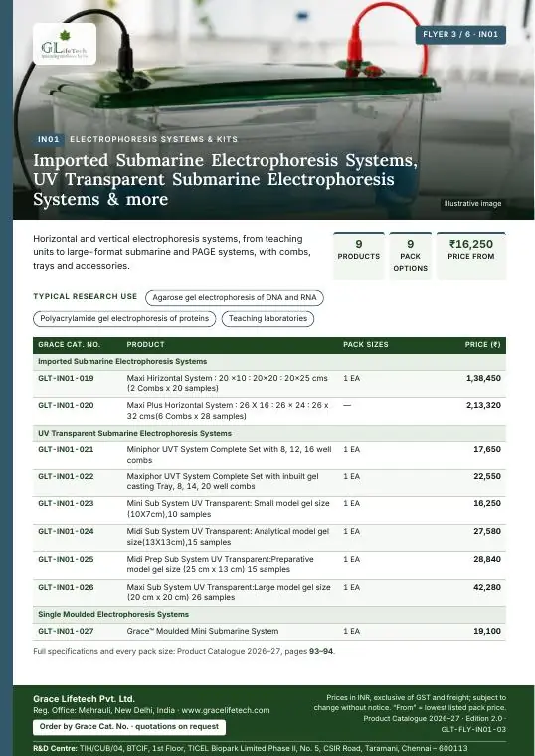This screenshot has height=756, width=535.
Task: Click the main flyer title heading
Action: point(225,179)
